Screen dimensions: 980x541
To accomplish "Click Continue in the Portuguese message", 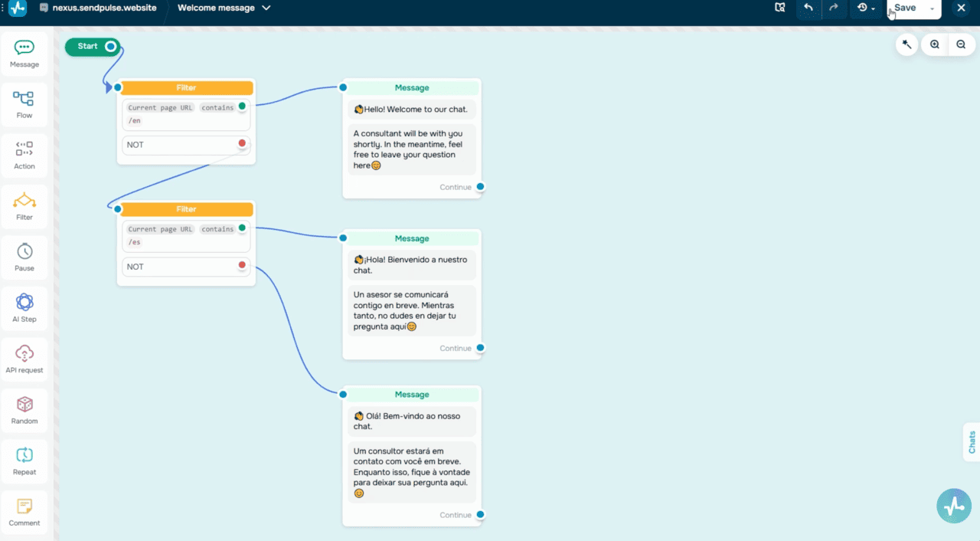I will click(456, 515).
